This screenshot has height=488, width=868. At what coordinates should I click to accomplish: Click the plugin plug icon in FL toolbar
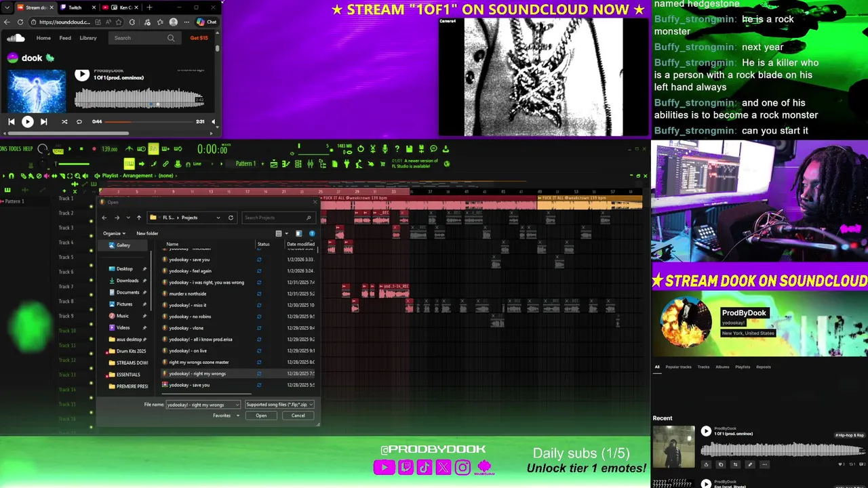(x=347, y=163)
